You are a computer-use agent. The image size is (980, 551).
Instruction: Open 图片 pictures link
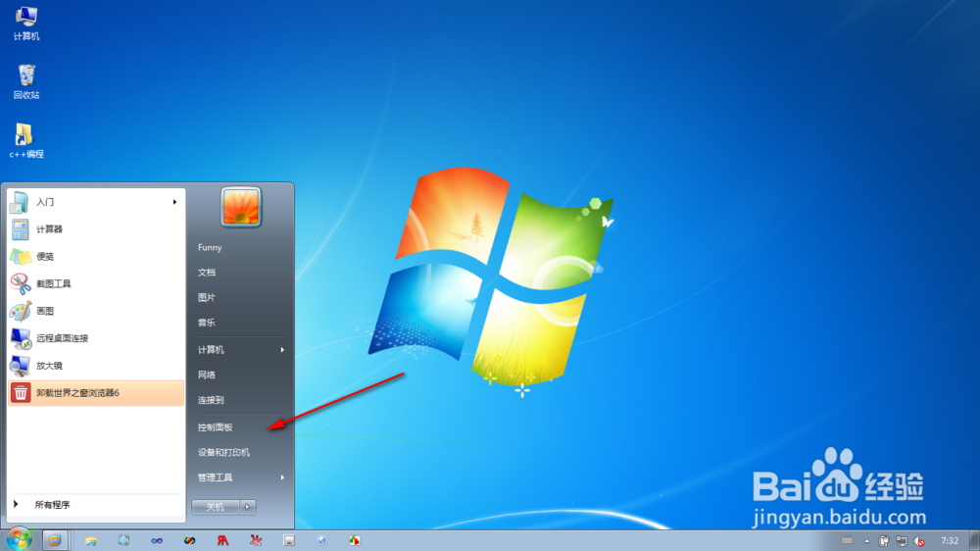click(241, 298)
